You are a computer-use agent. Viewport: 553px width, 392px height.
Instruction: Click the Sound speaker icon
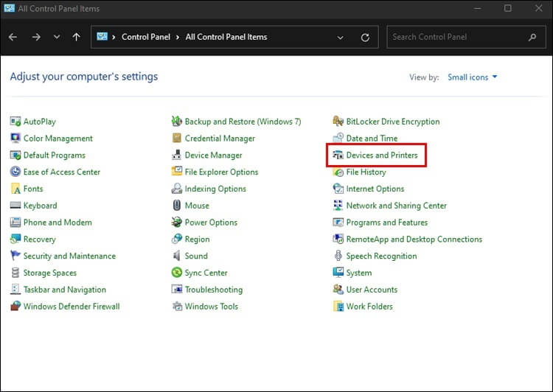pyautogui.click(x=177, y=256)
